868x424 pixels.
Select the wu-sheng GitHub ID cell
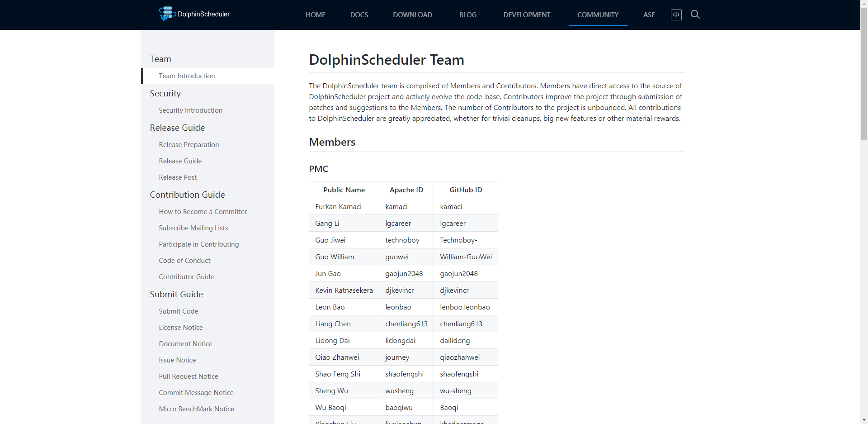[x=466, y=391]
